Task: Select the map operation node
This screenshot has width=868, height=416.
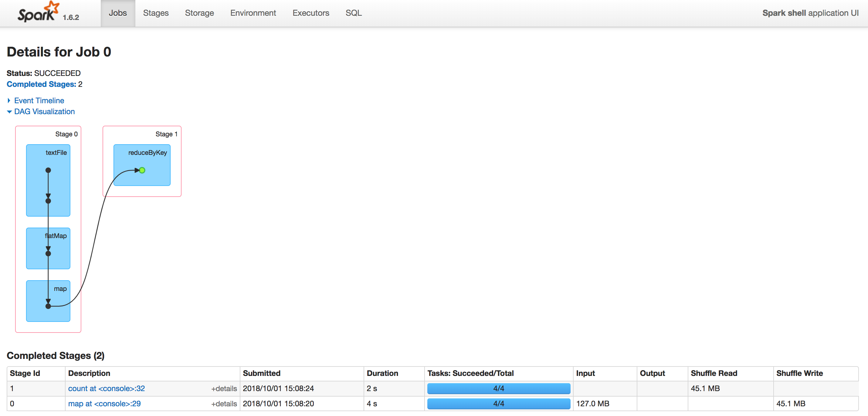Action: [48, 301]
